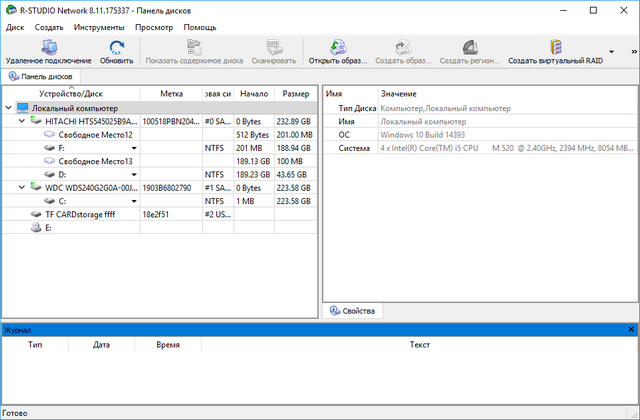Open the Просмотр menu
The width and height of the screenshot is (640, 420).
click(154, 27)
